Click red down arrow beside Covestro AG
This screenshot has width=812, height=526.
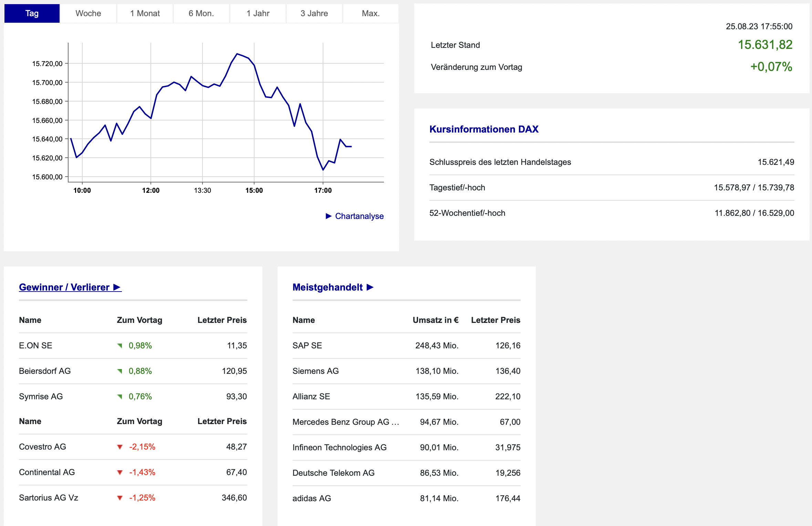[x=120, y=447]
